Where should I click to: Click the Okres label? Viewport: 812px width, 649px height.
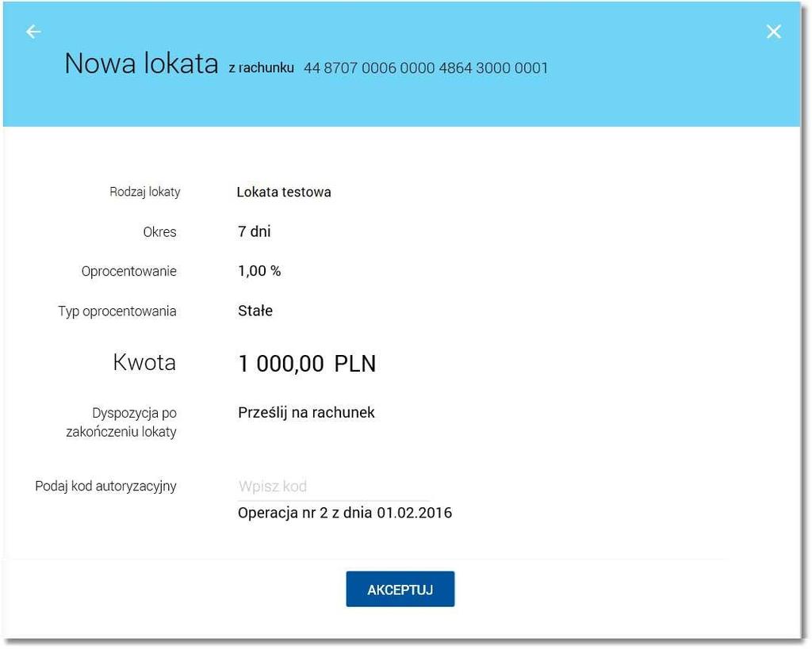click(159, 232)
